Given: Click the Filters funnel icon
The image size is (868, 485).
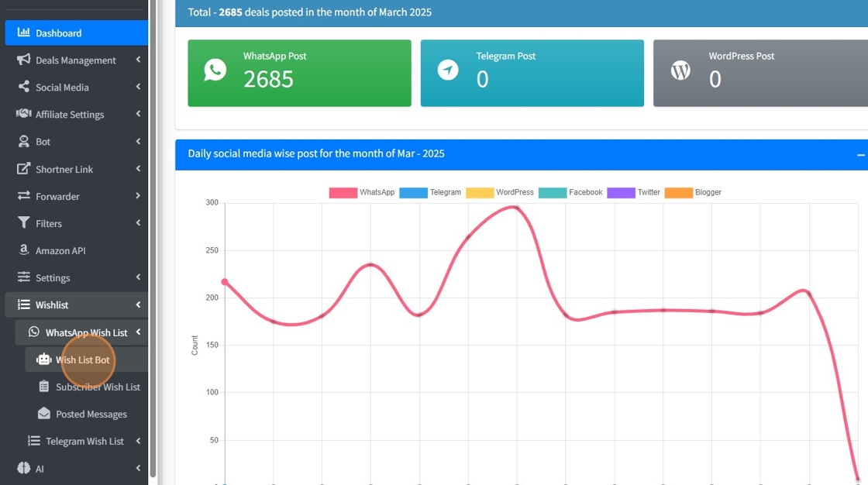Looking at the screenshot, I should pos(23,222).
